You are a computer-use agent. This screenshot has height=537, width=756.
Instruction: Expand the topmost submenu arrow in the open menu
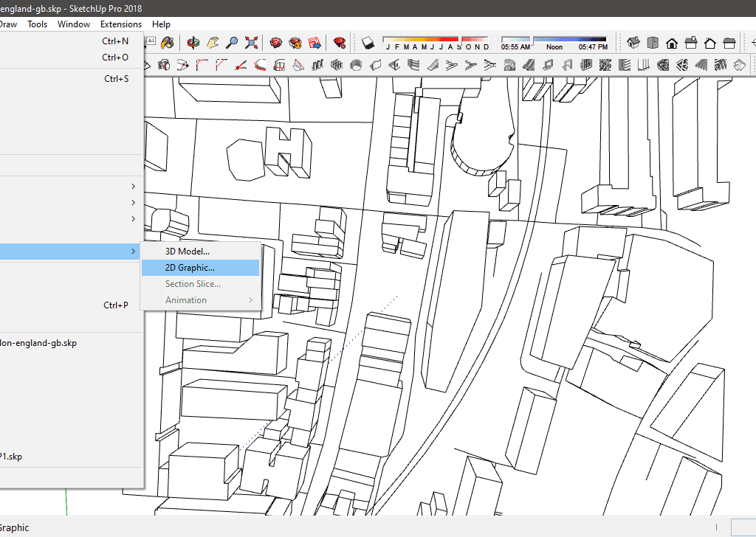133,187
